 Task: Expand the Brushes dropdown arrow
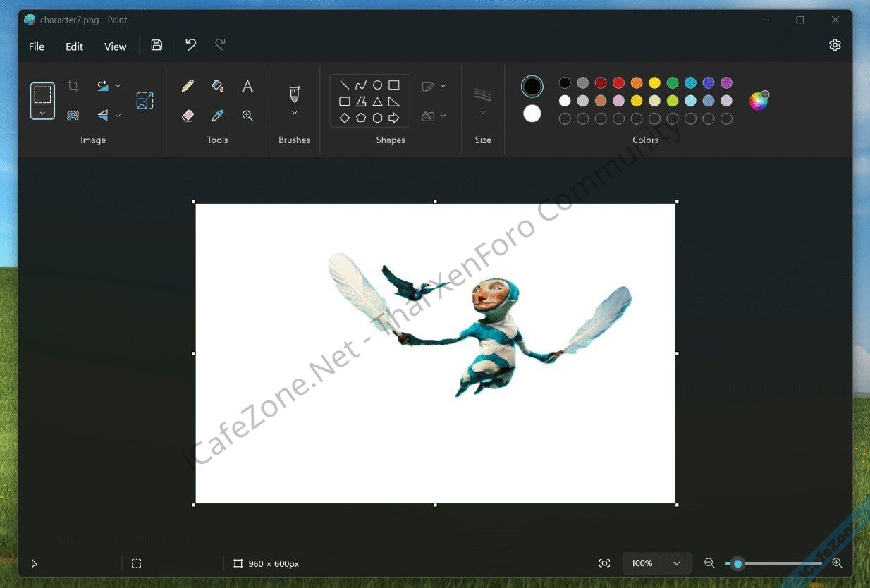(x=294, y=113)
